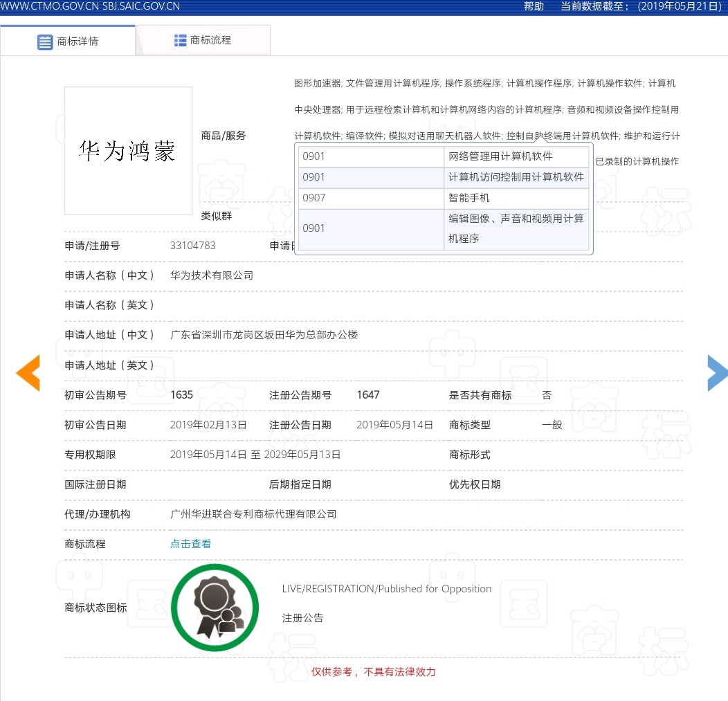Select registration announcement issue 1647

[x=368, y=394]
